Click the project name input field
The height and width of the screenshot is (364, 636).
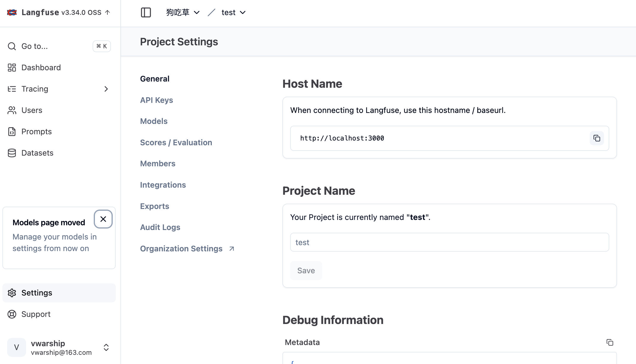(449, 242)
